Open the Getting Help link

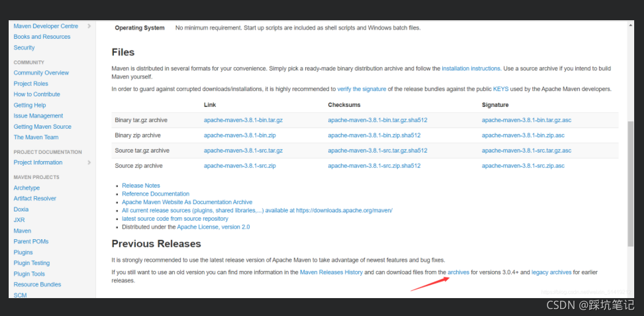tap(29, 105)
